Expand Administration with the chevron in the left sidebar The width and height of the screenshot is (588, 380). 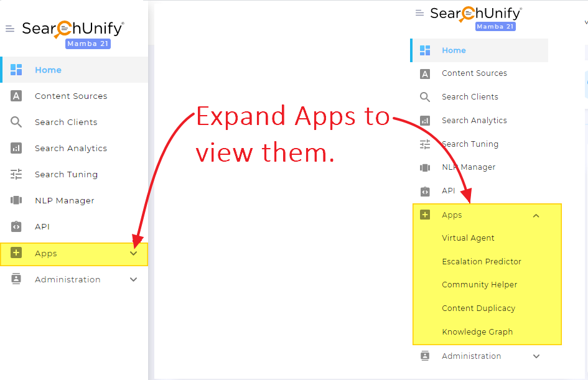coord(133,279)
